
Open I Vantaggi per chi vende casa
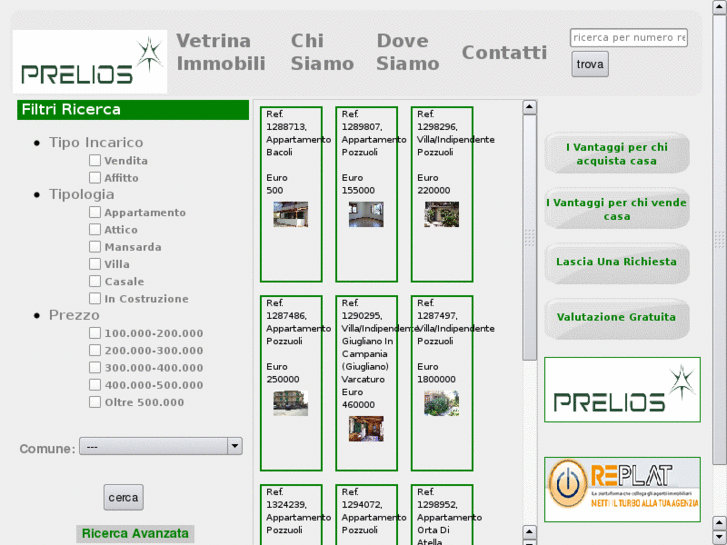pos(617,209)
